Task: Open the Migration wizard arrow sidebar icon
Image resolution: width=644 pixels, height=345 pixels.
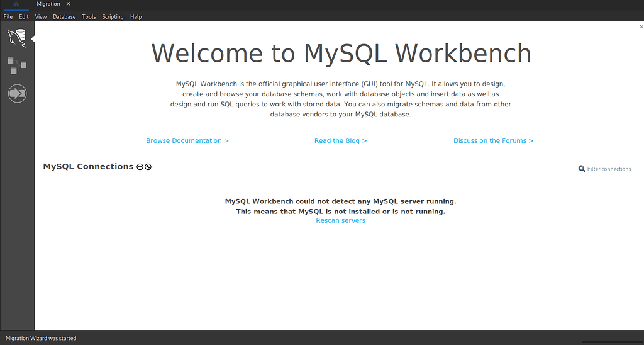Action: click(17, 94)
